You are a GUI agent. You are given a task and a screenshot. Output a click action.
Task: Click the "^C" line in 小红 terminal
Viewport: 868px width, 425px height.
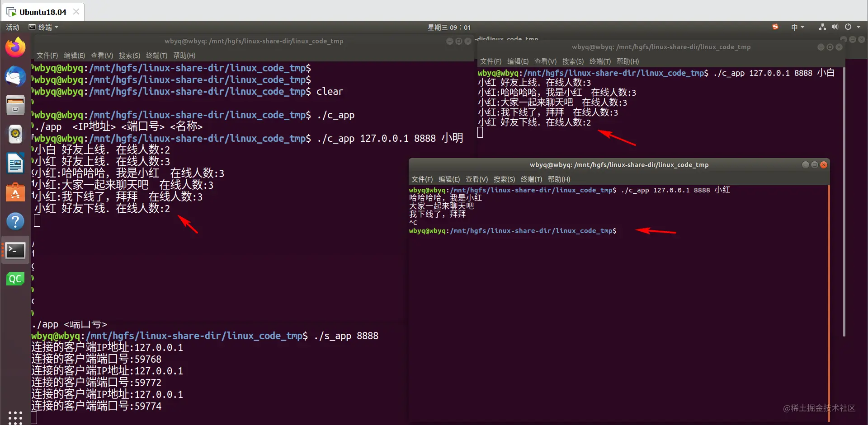coord(413,222)
